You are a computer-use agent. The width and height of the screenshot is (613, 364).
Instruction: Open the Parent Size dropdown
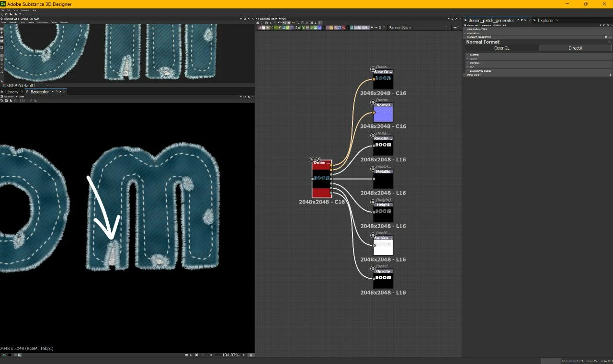[446, 28]
